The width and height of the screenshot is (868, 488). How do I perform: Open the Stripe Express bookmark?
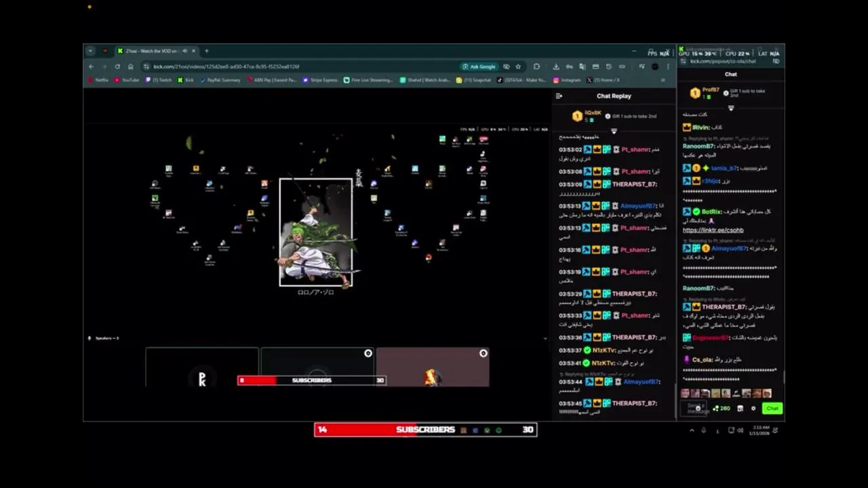point(320,80)
